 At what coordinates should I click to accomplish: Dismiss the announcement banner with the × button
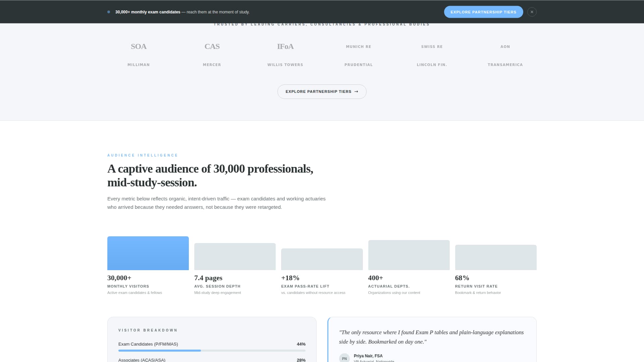tap(532, 12)
